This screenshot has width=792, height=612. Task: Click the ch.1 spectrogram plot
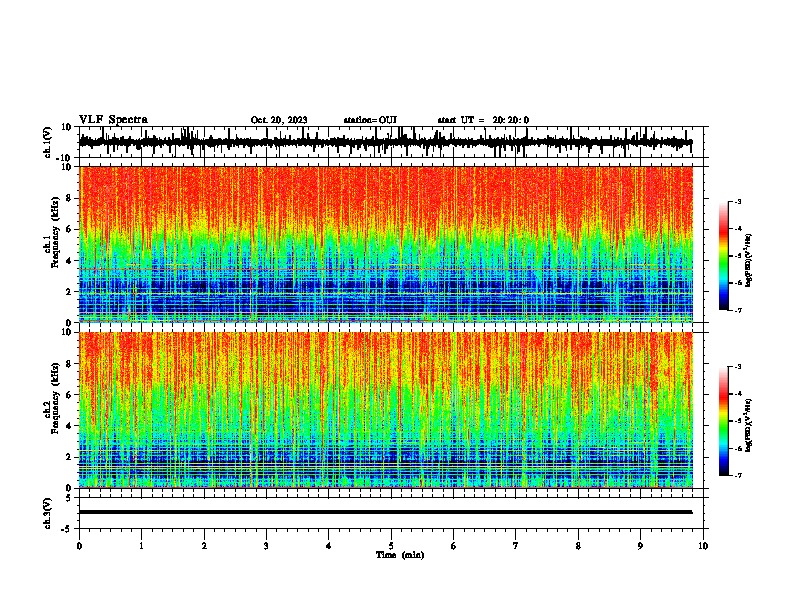(x=386, y=244)
